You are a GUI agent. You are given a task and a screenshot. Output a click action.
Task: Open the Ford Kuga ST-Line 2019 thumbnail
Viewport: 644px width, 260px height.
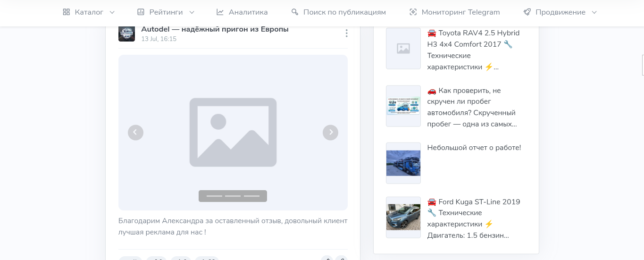click(403, 217)
